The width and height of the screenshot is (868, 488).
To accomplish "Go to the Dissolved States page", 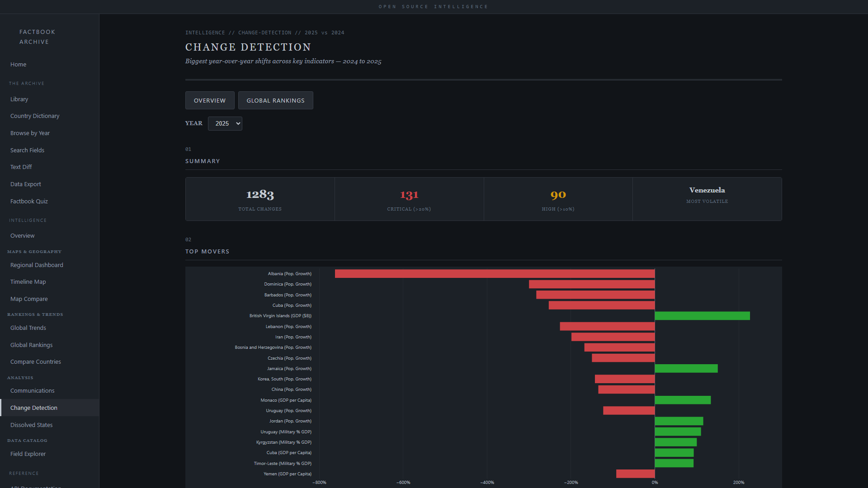I will (31, 425).
